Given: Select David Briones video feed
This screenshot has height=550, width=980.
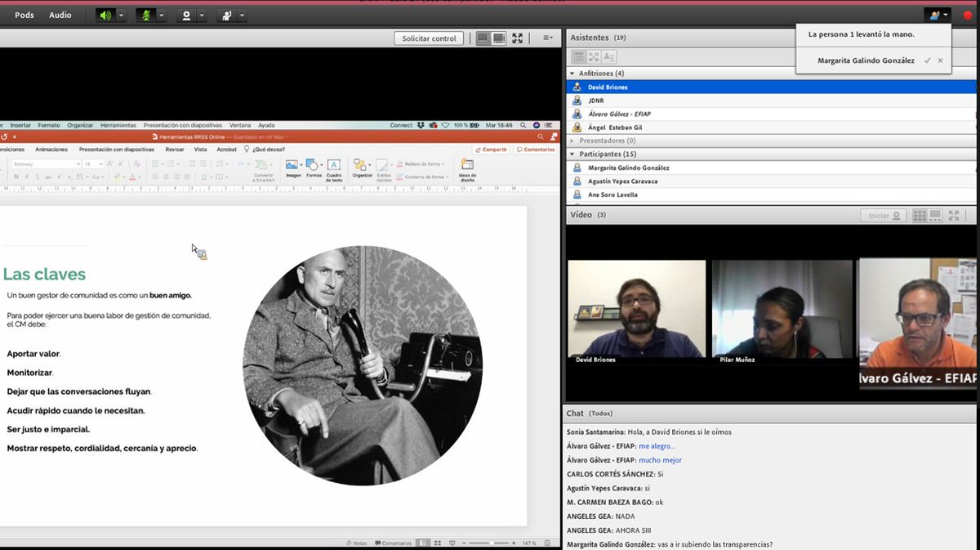Looking at the screenshot, I should pyautogui.click(x=636, y=312).
